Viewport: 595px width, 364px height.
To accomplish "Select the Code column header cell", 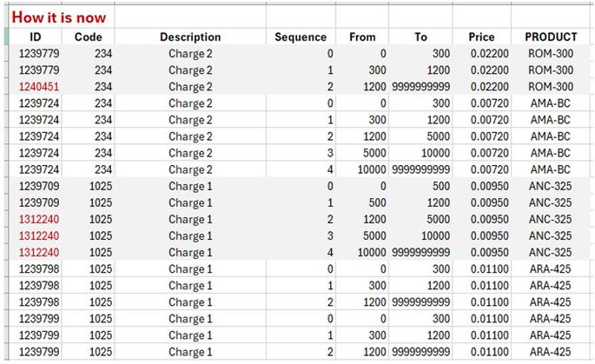I will pos(89,37).
